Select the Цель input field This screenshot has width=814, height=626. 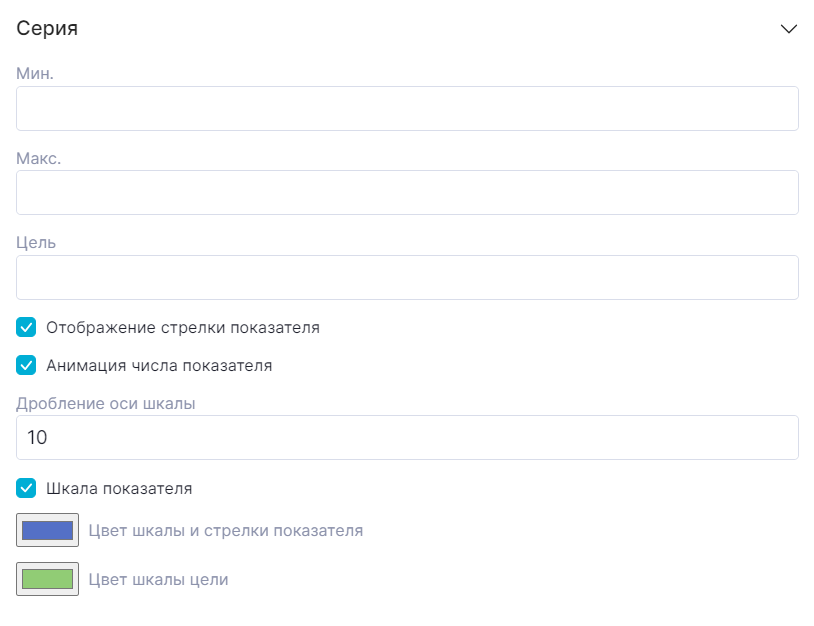(407, 277)
